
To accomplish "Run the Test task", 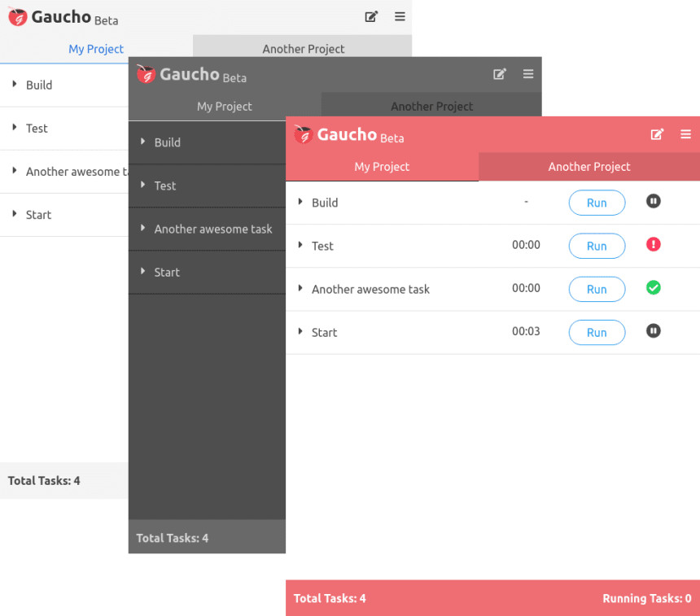I will tap(597, 246).
